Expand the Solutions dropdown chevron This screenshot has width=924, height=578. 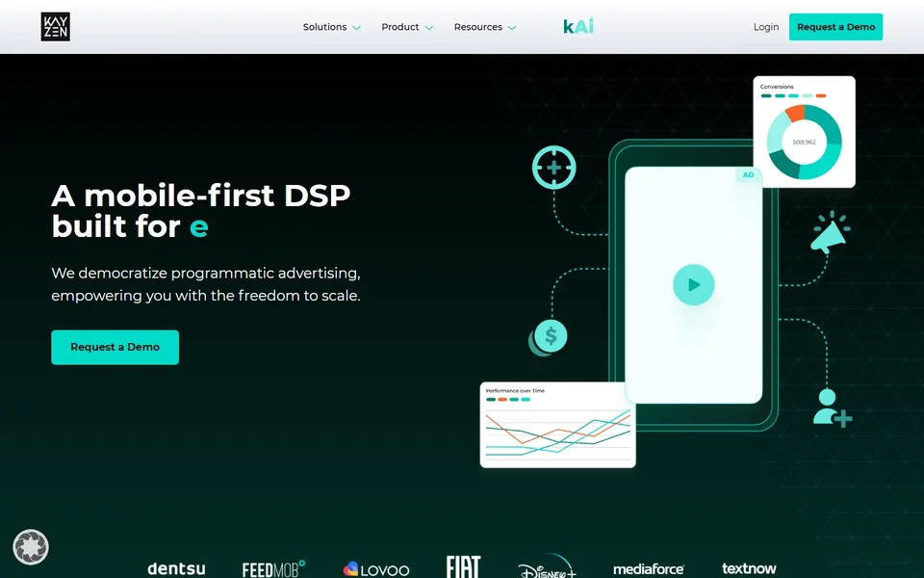click(x=356, y=28)
